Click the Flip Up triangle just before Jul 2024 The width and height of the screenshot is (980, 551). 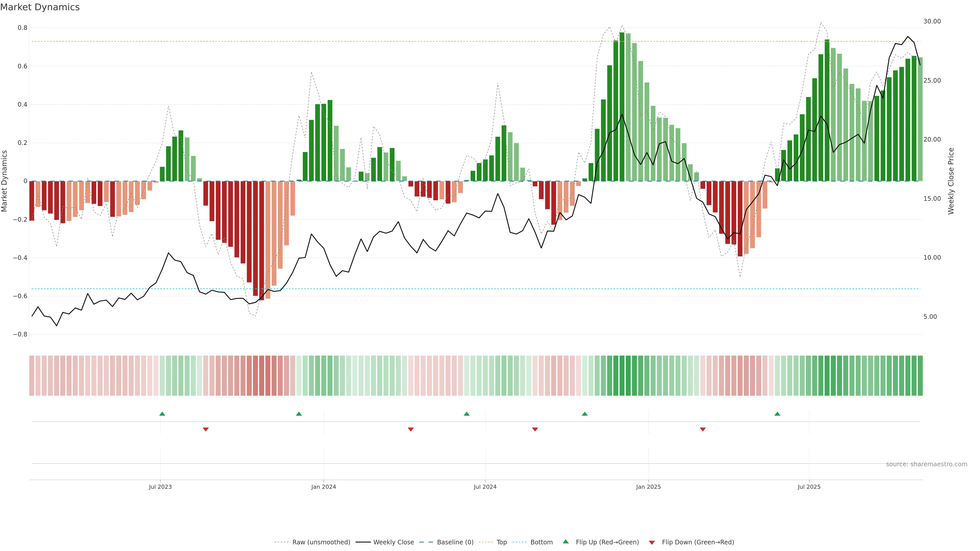(467, 414)
